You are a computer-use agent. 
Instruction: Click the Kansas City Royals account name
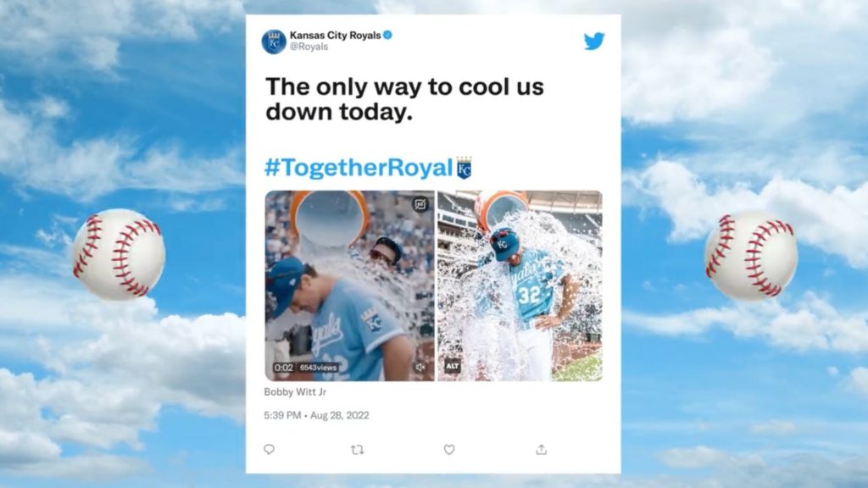point(335,36)
